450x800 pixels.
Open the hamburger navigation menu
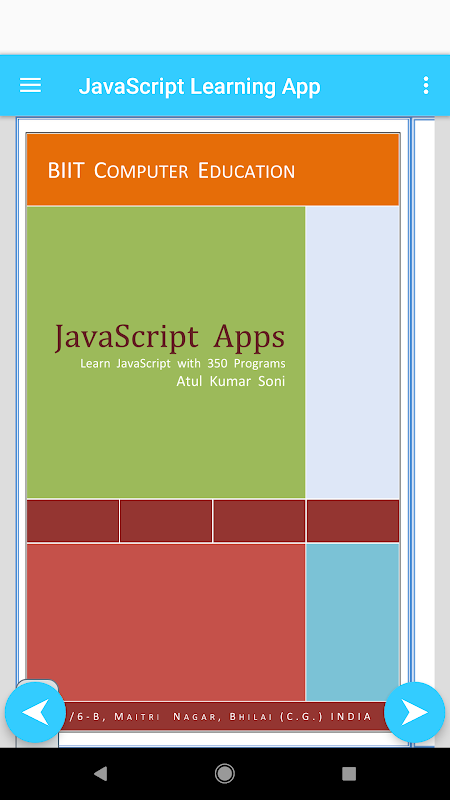(31, 85)
